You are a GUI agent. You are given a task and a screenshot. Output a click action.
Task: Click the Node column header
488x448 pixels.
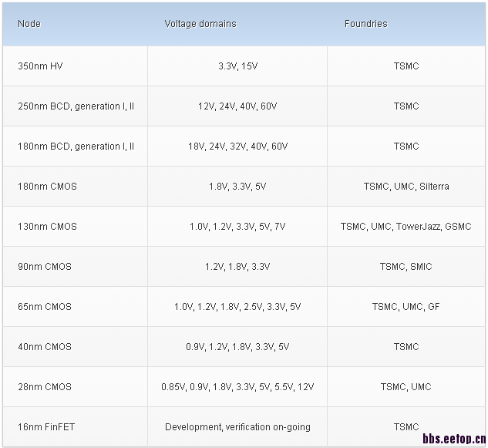click(x=29, y=24)
